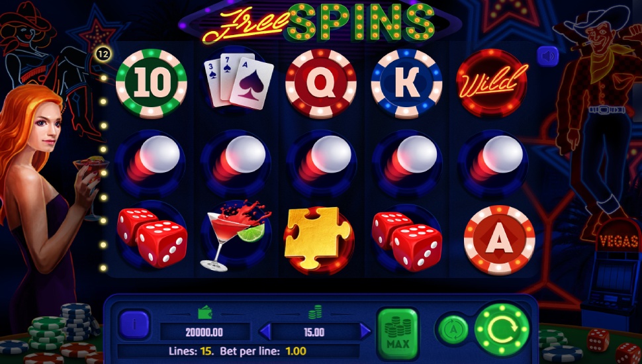Click the neon Wild symbol
This screenshot has height=364, width=642.
click(x=492, y=83)
